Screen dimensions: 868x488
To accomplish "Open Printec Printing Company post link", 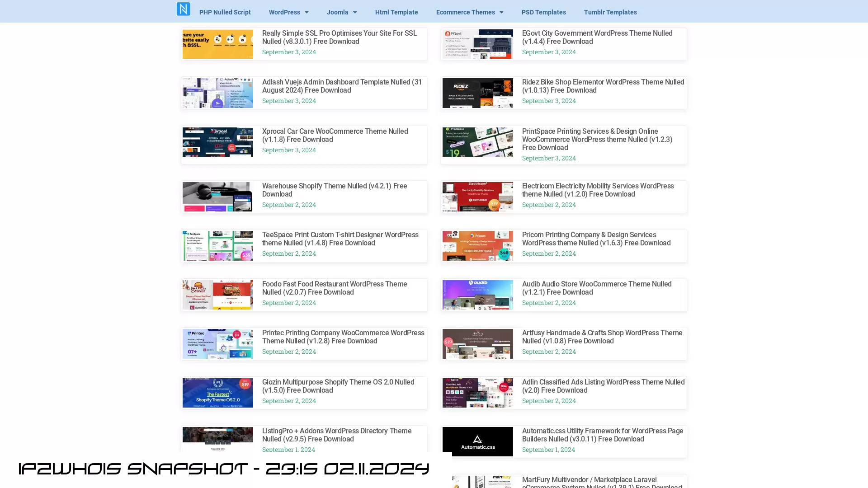I will coord(343,337).
